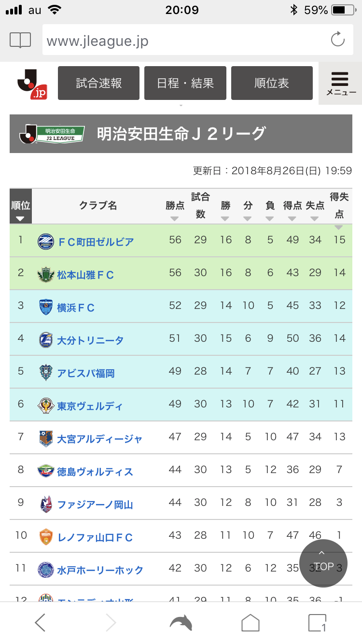
Task: Open 横浜FC club link
Action: pos(76,308)
